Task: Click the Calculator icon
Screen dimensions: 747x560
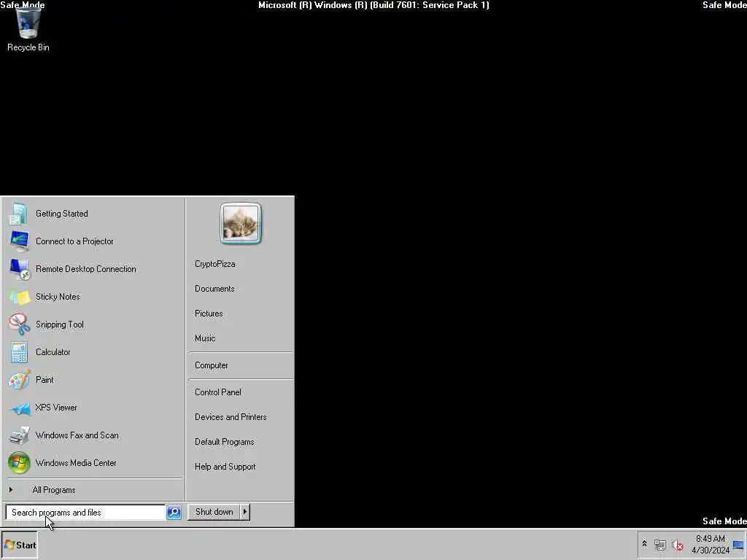Action: click(19, 352)
